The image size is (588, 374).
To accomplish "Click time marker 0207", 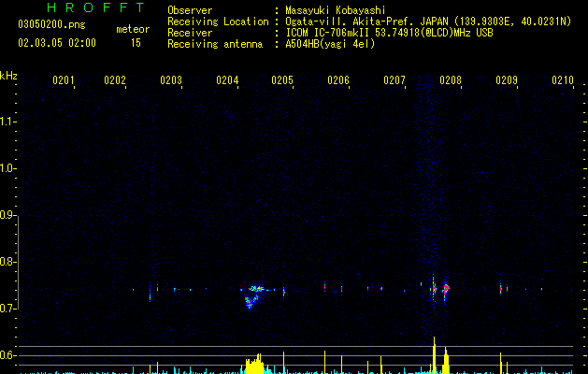I will 394,79.
